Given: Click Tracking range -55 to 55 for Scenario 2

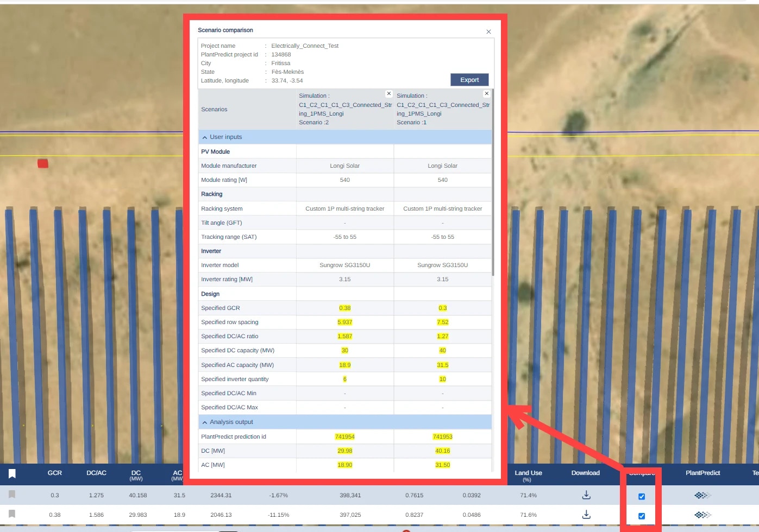Looking at the screenshot, I should pos(345,237).
